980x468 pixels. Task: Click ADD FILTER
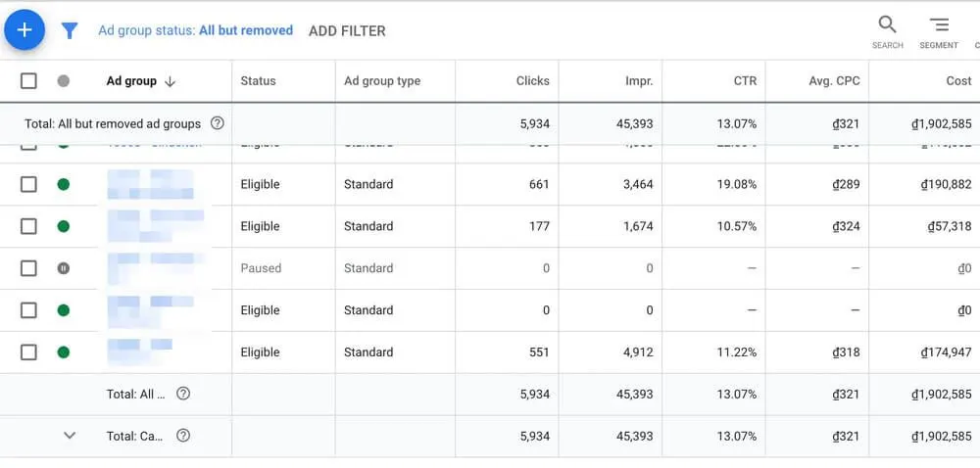tap(347, 31)
